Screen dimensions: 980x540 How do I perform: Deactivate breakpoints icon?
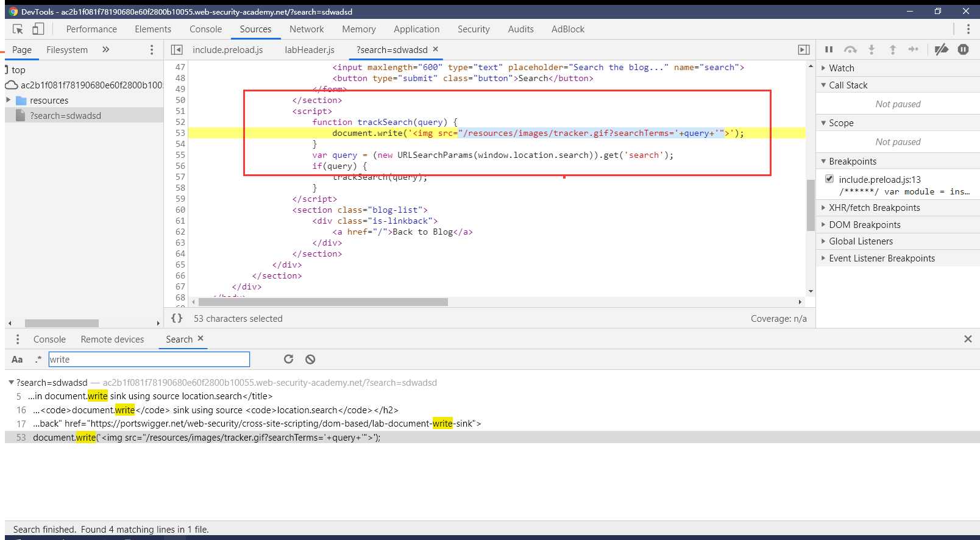pos(942,49)
